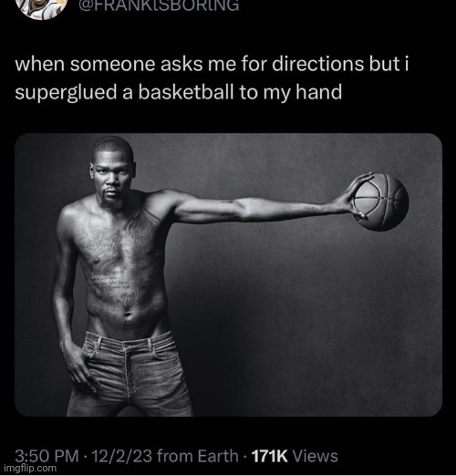The image size is (456, 476).
Task: Click the hand resting in pocket
Action: (78, 365)
